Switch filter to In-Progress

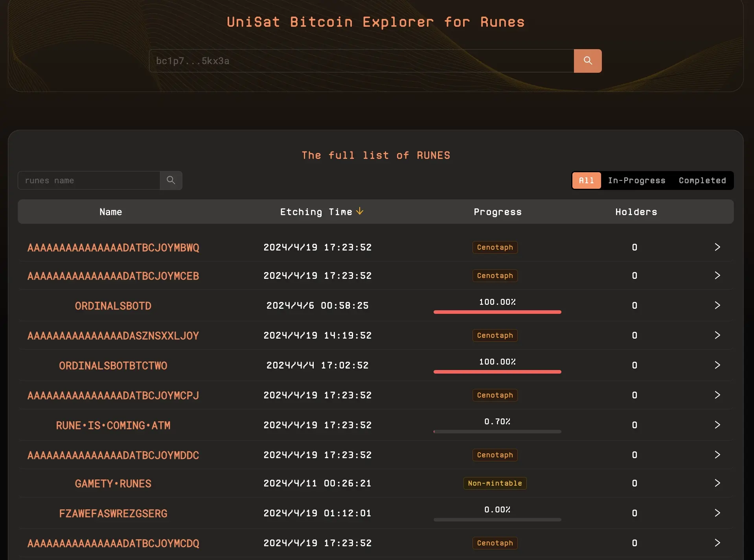(x=636, y=181)
